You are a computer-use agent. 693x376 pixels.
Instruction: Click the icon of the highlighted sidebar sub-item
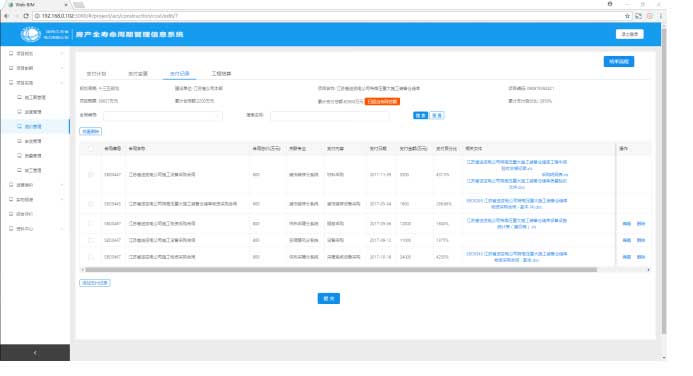[x=19, y=126]
